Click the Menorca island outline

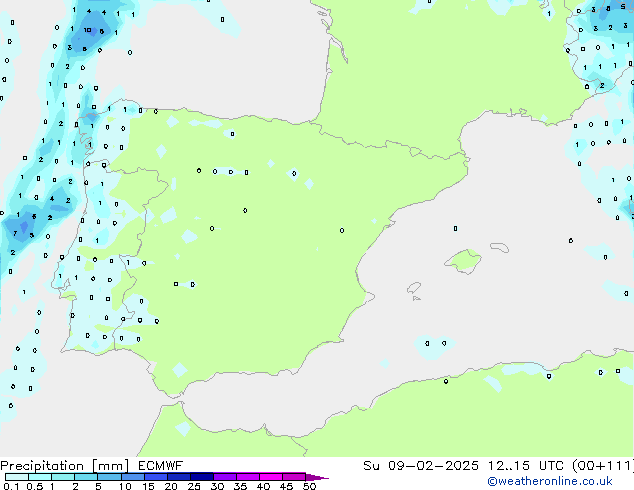[499, 247]
